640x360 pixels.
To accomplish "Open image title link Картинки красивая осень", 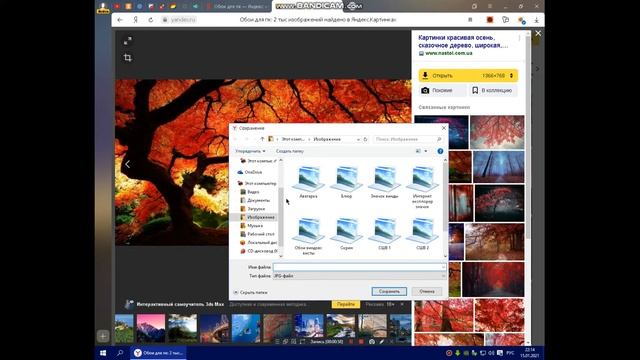I will click(463, 41).
